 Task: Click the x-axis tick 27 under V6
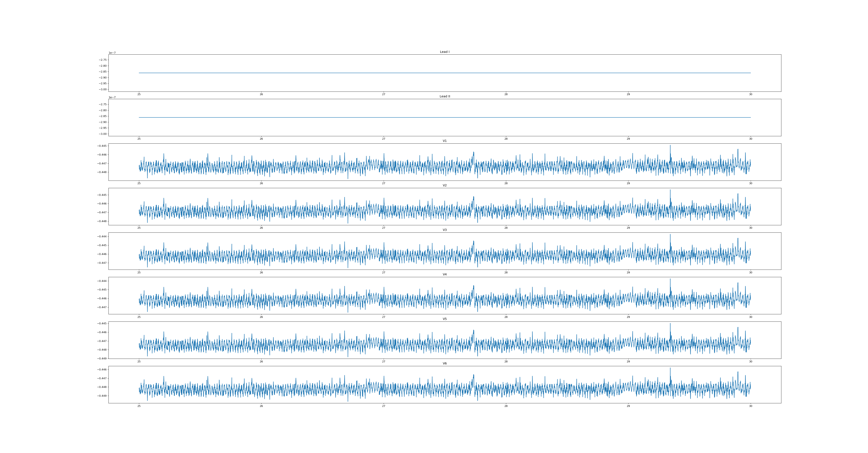click(x=384, y=406)
